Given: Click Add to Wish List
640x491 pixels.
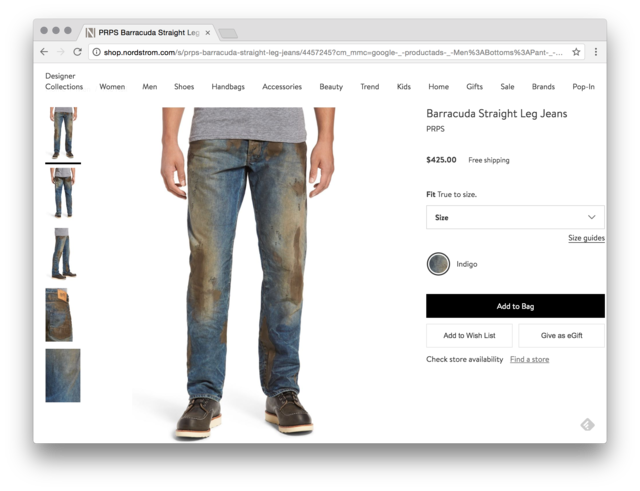Looking at the screenshot, I should tap(469, 335).
